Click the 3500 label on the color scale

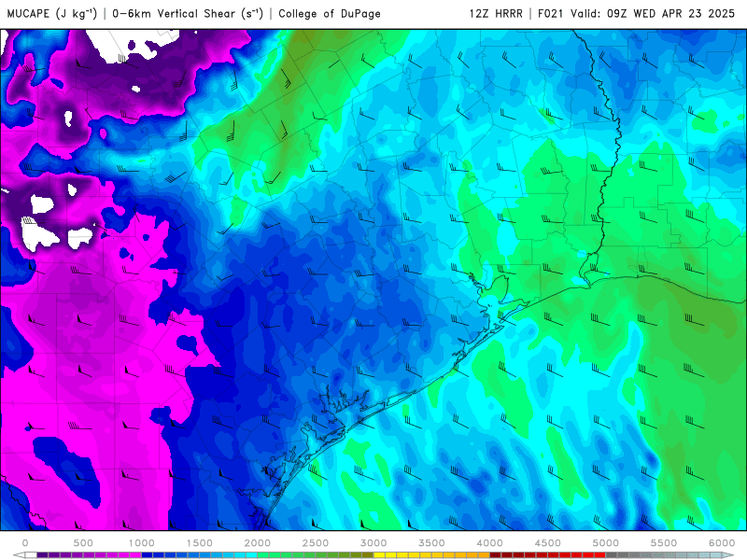431,543
